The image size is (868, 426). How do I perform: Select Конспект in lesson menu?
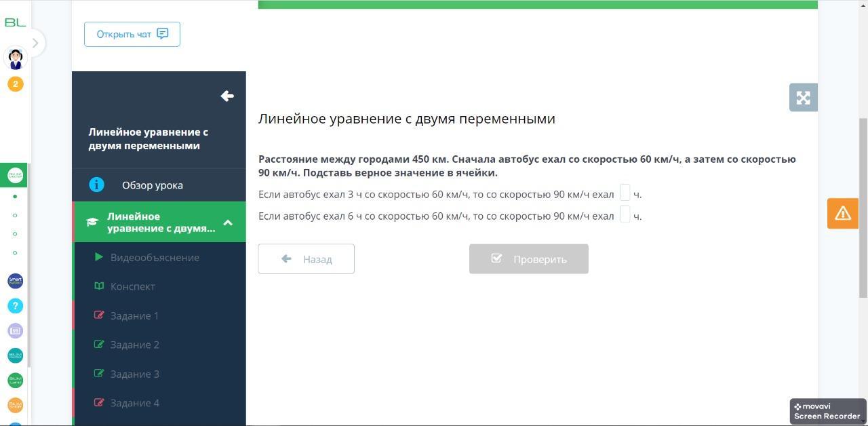click(x=133, y=286)
